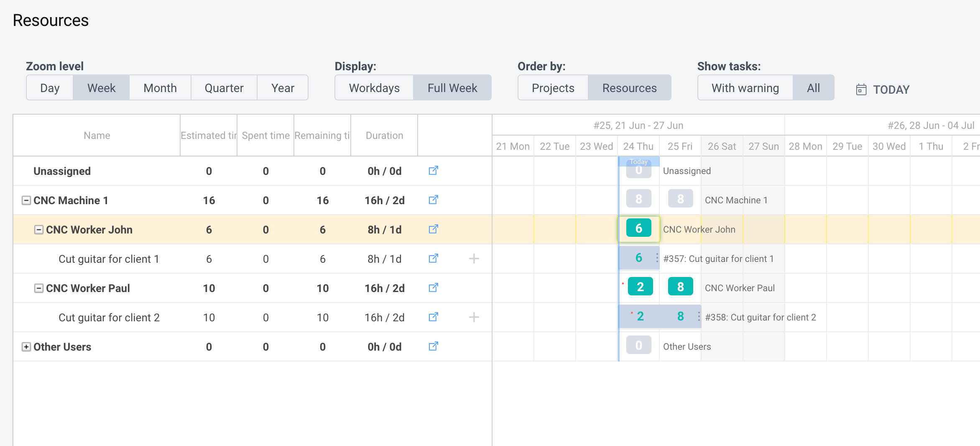980x446 pixels.
Task: Click the 26 Sat date header
Action: pos(722,146)
